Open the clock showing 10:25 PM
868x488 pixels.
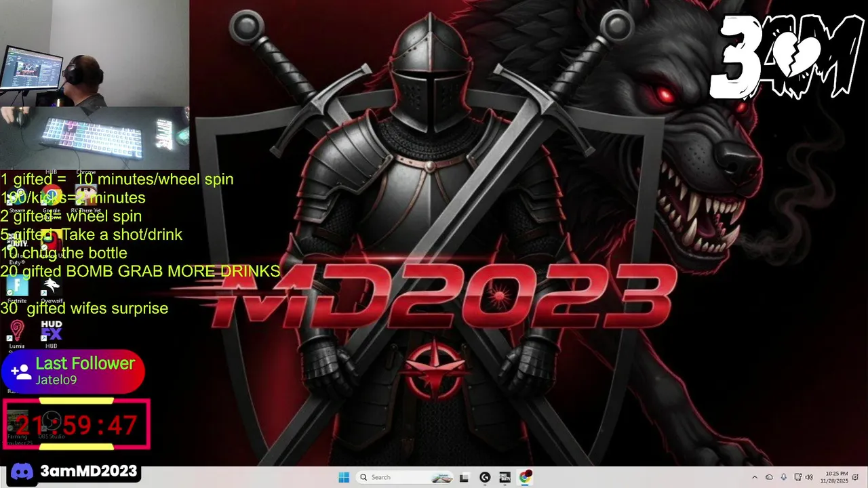pyautogui.click(x=836, y=477)
